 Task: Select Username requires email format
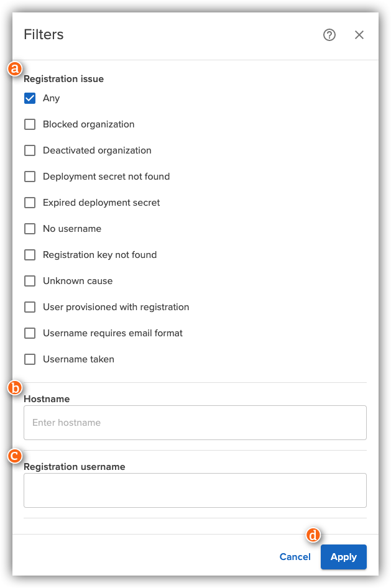(29, 333)
